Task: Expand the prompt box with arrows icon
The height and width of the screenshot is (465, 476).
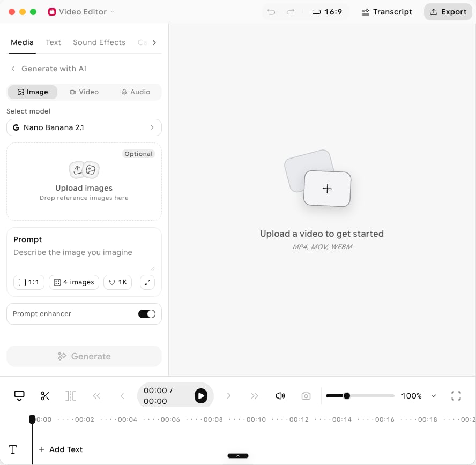Action: tap(147, 282)
